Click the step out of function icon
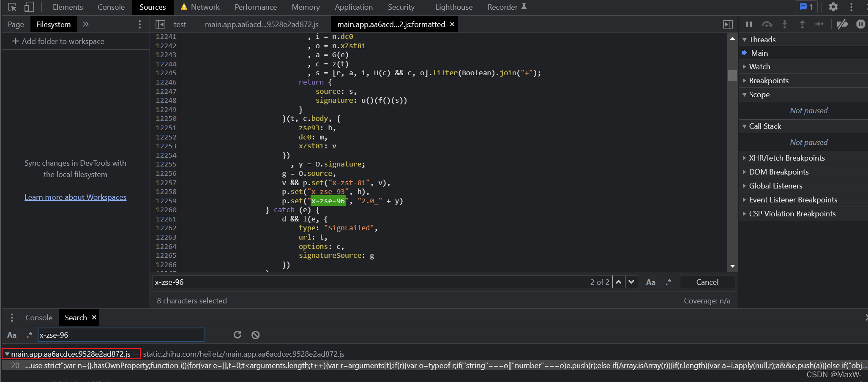The image size is (868, 382). click(802, 24)
